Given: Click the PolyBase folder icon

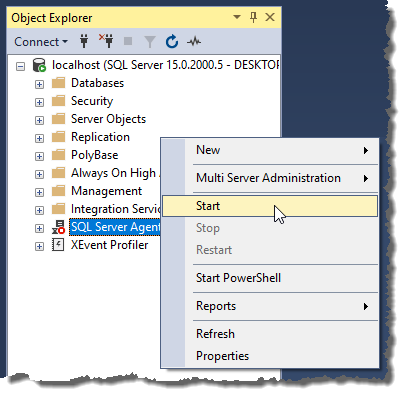Looking at the screenshot, I should tap(59, 155).
